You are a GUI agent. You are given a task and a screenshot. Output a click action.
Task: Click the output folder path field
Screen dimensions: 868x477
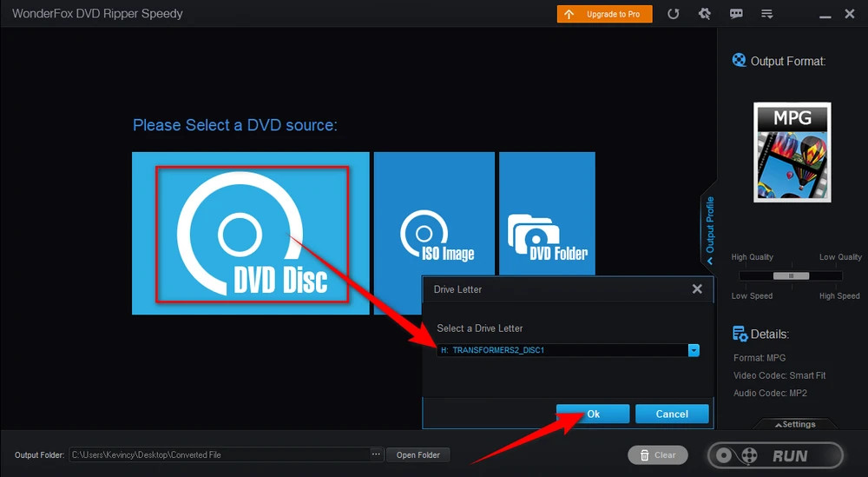(x=220, y=454)
